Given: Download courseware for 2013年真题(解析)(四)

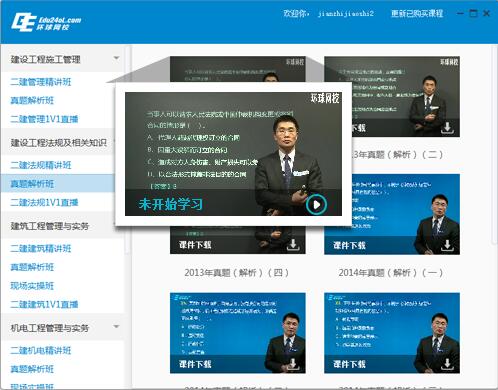Looking at the screenshot, I should (293, 245).
